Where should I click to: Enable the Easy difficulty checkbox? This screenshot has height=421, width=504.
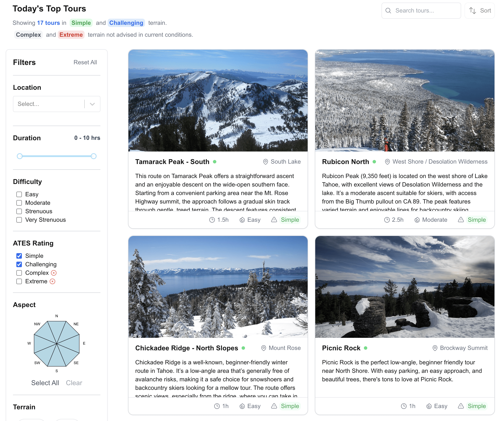(20, 194)
